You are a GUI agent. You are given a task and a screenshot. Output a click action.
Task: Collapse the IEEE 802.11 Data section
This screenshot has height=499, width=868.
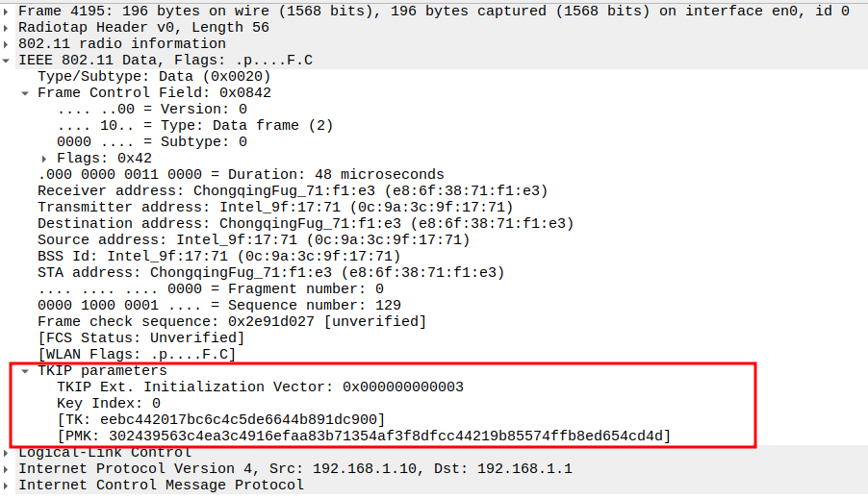click(x=8, y=61)
